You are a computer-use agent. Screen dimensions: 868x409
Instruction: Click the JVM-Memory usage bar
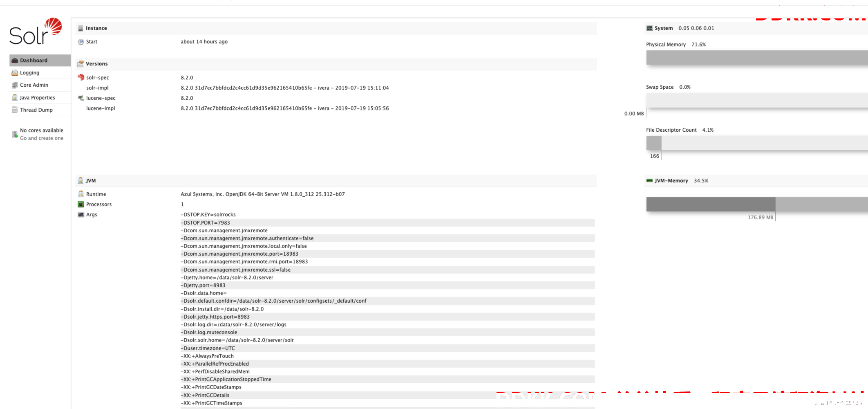[757, 204]
